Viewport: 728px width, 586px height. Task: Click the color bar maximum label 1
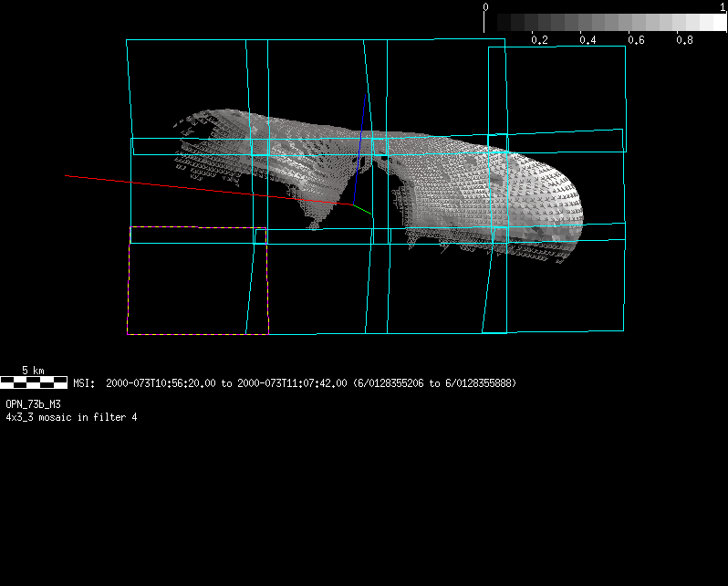coord(723,6)
